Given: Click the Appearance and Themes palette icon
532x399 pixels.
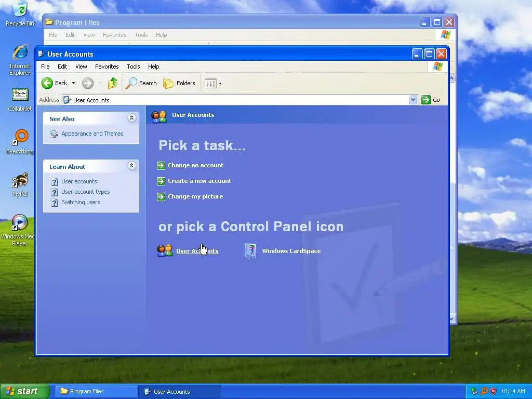Looking at the screenshot, I should (x=54, y=134).
